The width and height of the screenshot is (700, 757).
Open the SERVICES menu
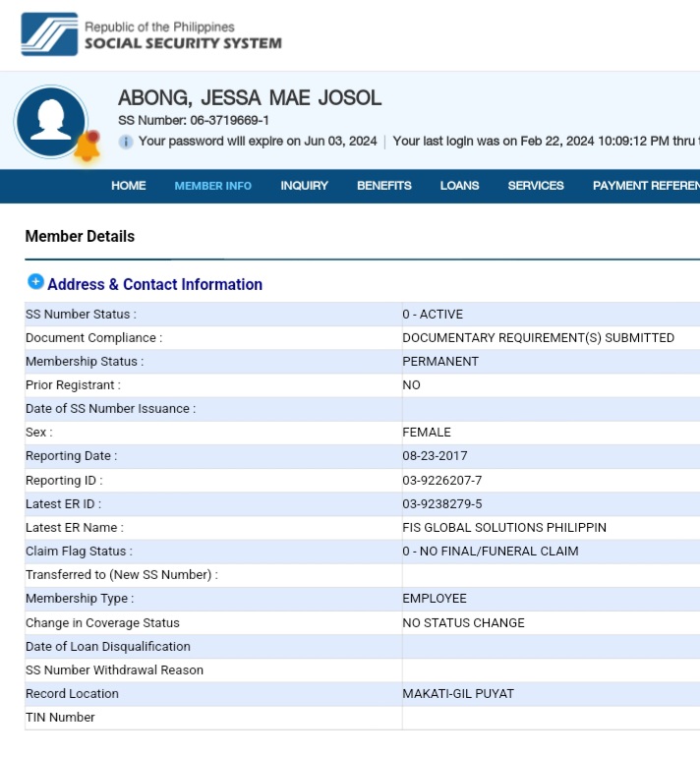click(535, 186)
